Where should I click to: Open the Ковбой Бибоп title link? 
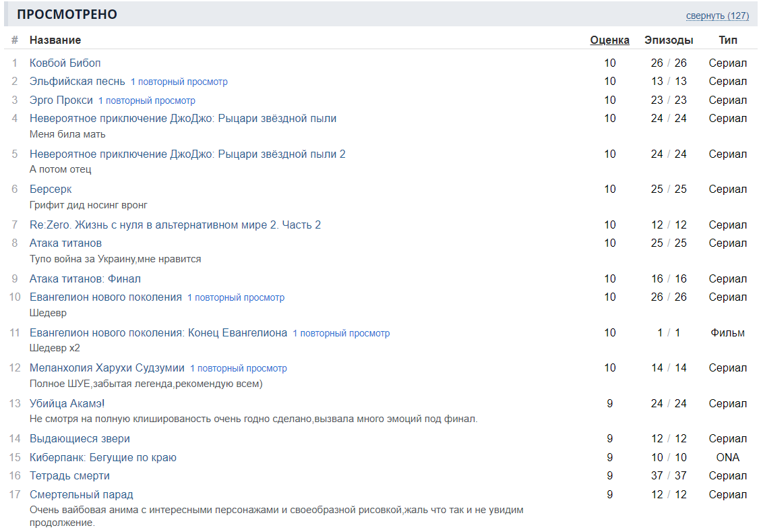point(65,63)
